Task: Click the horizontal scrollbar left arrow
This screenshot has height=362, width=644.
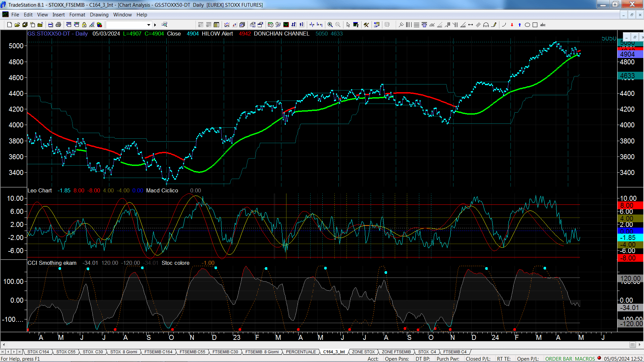Action: coord(4,345)
